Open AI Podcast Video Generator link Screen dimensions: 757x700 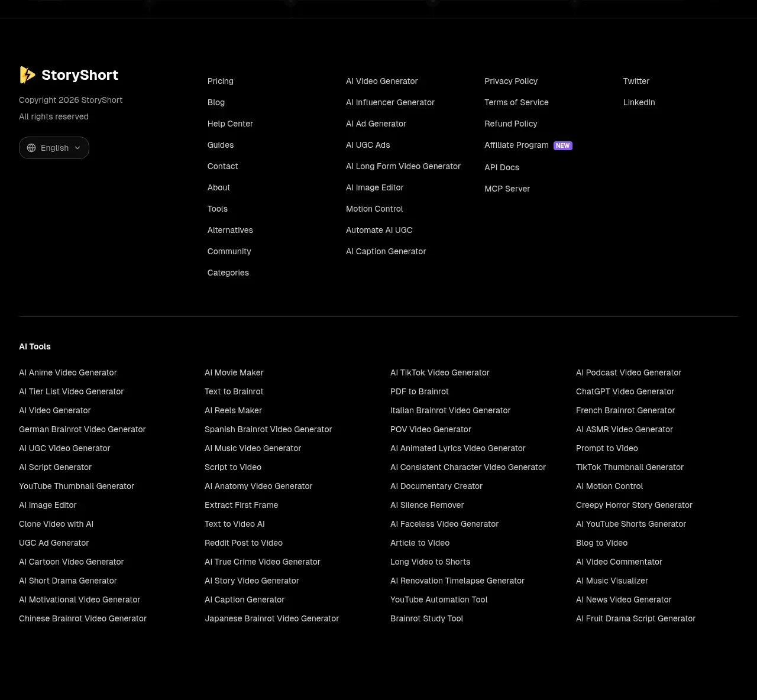(629, 372)
